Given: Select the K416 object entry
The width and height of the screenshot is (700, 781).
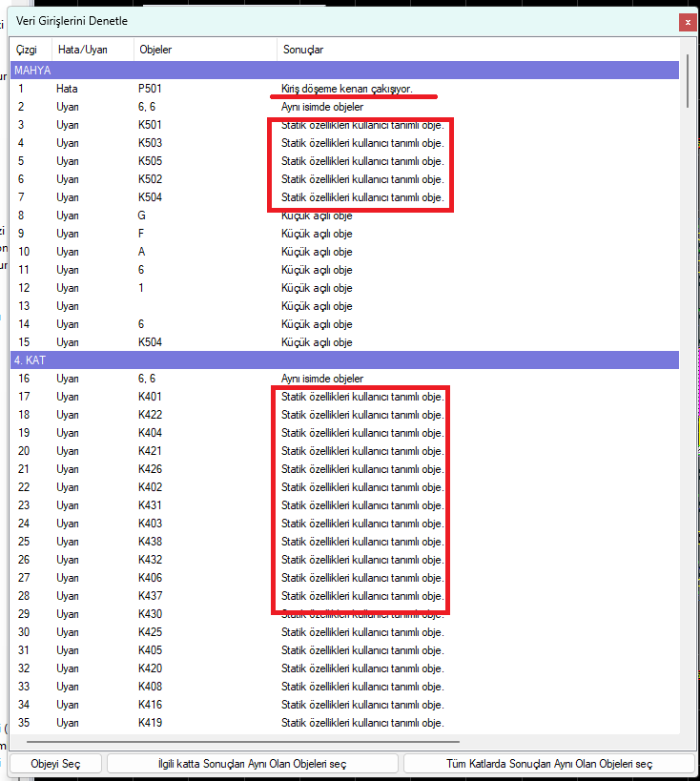Looking at the screenshot, I should pyautogui.click(x=150, y=705).
